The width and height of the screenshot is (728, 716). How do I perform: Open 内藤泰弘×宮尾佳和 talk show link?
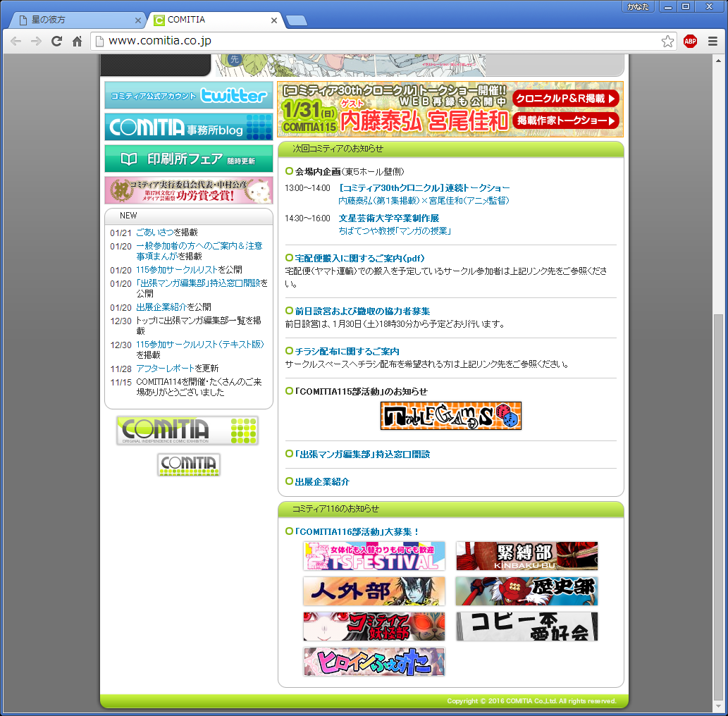424,201
